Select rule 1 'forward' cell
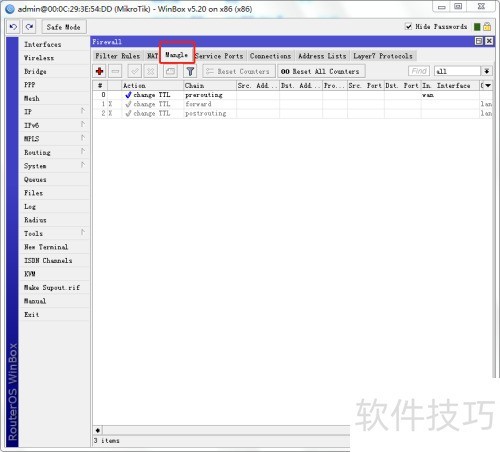500x452 pixels. click(210, 104)
